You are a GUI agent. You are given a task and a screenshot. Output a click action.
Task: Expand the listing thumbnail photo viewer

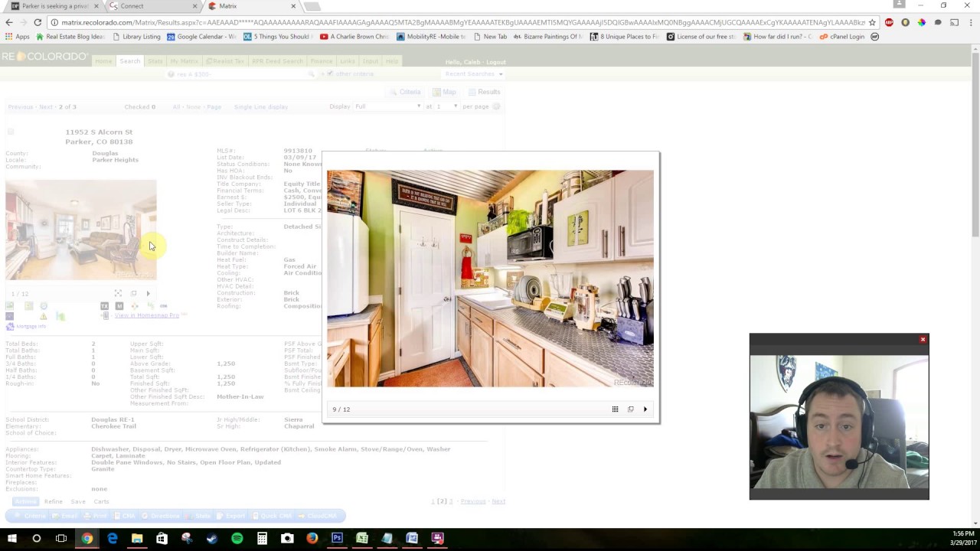118,293
